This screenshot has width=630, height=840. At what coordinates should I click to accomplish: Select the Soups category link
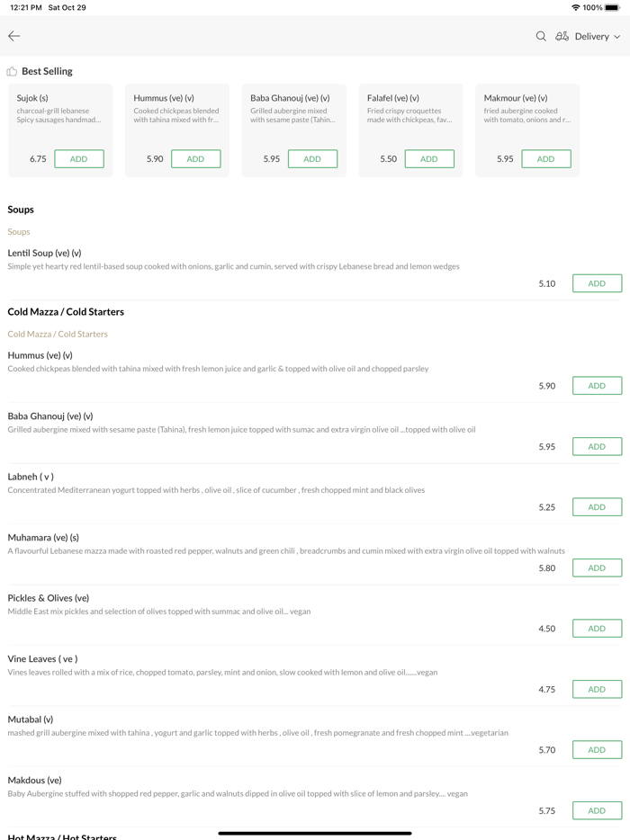[19, 232]
